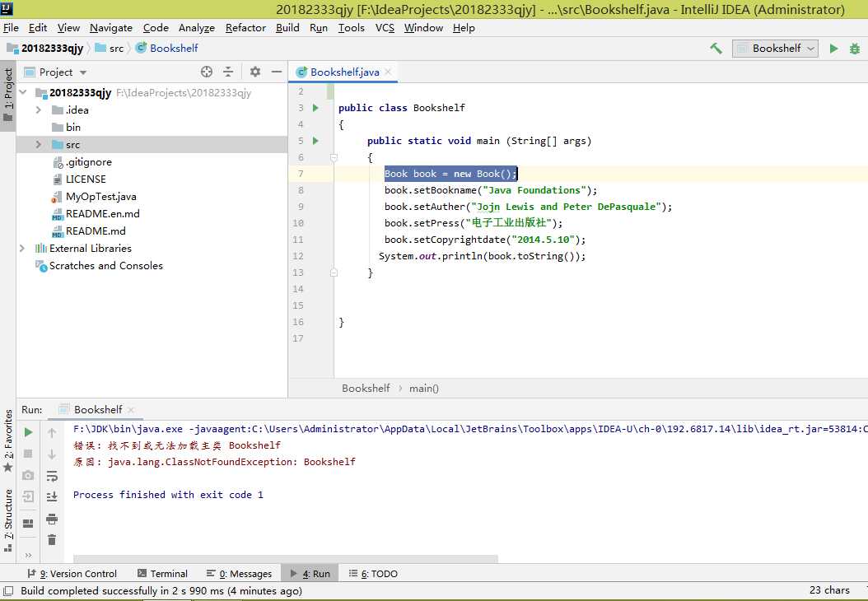Expand External Libraries node
This screenshot has height=601, width=868.
(x=22, y=249)
